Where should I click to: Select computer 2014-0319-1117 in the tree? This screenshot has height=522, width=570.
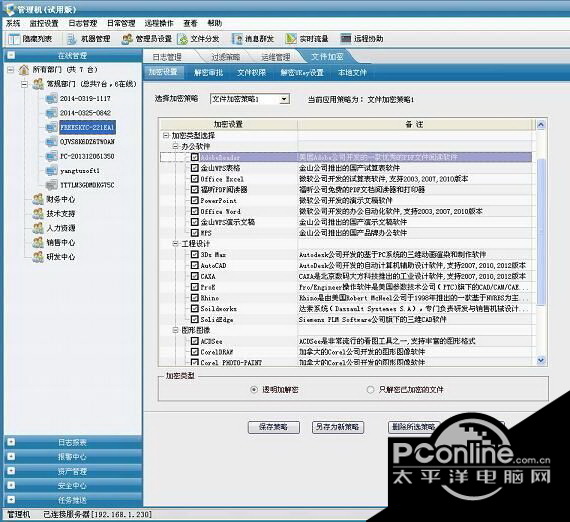coord(85,99)
